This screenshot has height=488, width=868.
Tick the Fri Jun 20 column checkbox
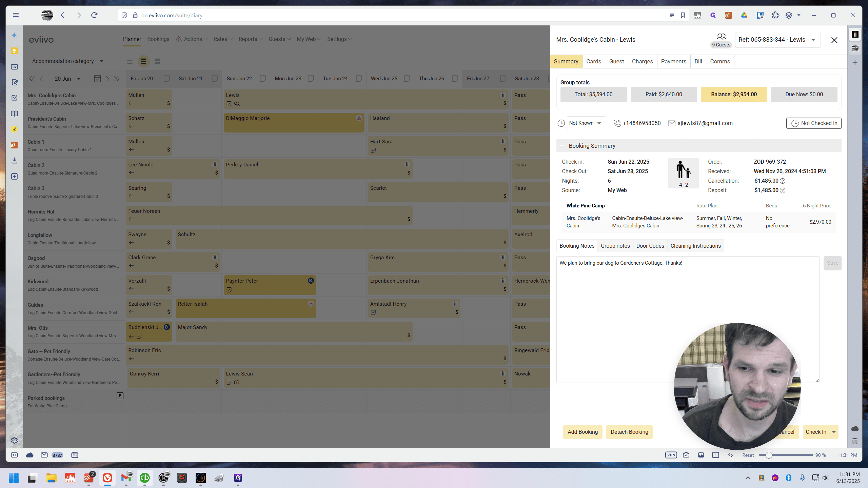[166, 79]
